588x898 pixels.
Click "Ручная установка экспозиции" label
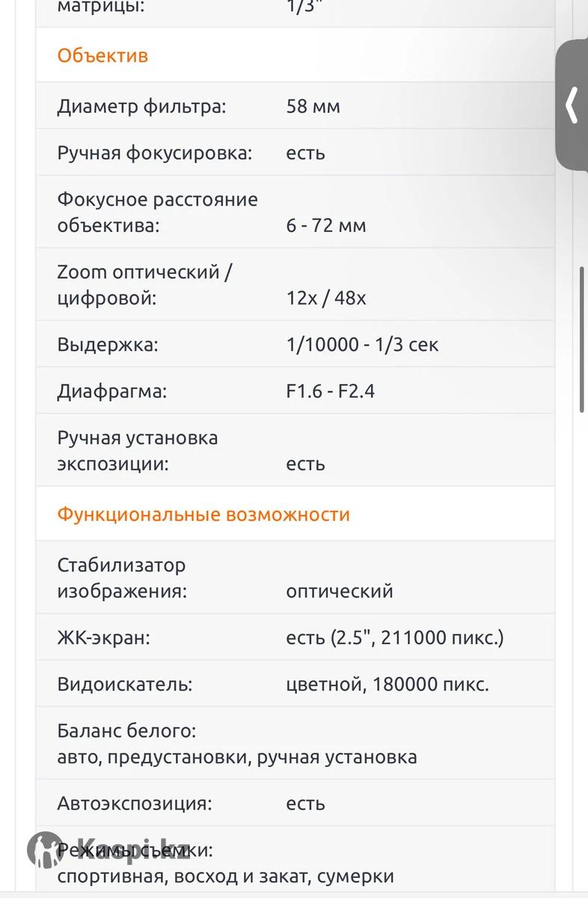click(x=138, y=450)
